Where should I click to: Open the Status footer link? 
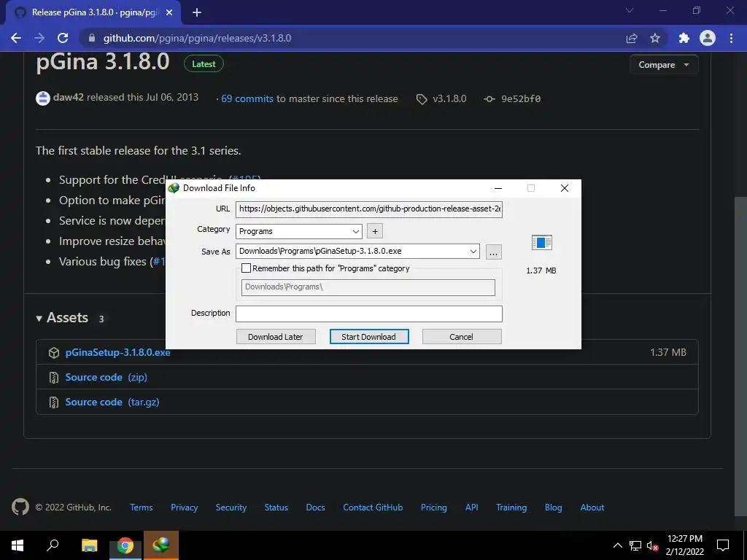click(276, 507)
